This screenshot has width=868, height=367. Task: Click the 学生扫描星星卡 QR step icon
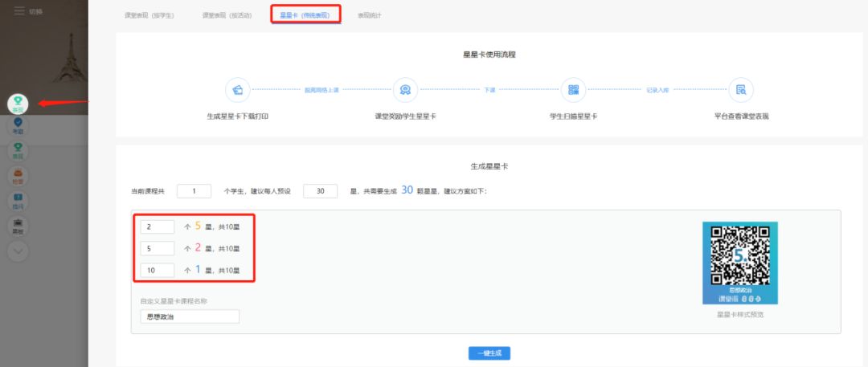[x=573, y=90]
